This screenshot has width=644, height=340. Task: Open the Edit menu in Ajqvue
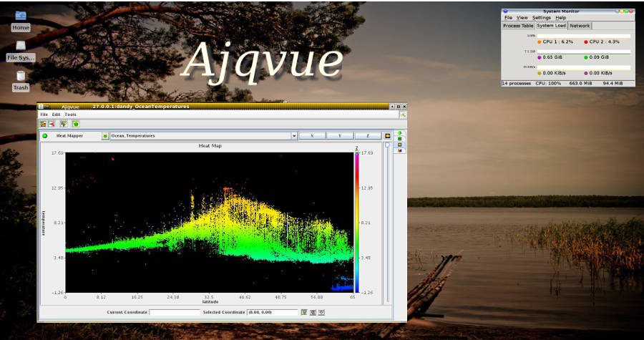click(x=56, y=115)
